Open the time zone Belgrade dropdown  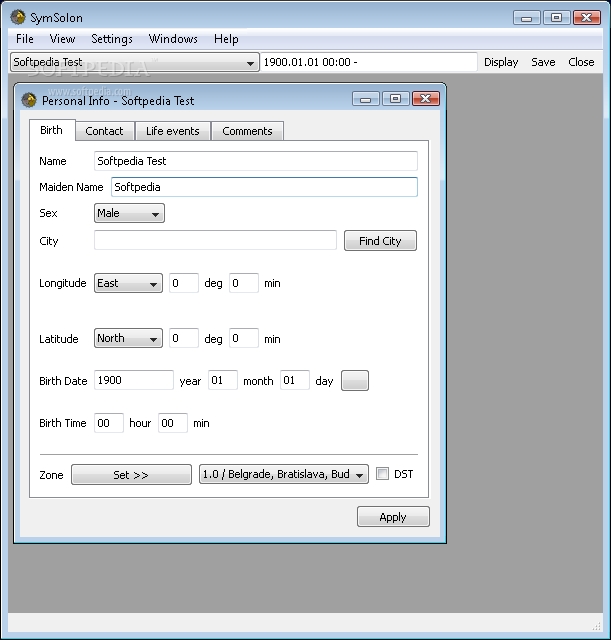click(x=284, y=475)
